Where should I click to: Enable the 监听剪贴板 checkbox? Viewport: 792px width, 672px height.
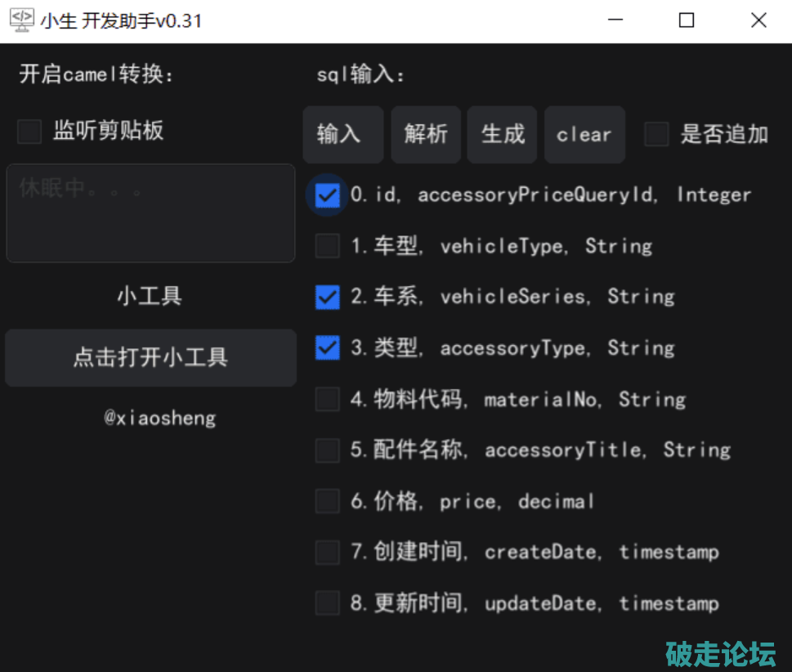(30, 132)
